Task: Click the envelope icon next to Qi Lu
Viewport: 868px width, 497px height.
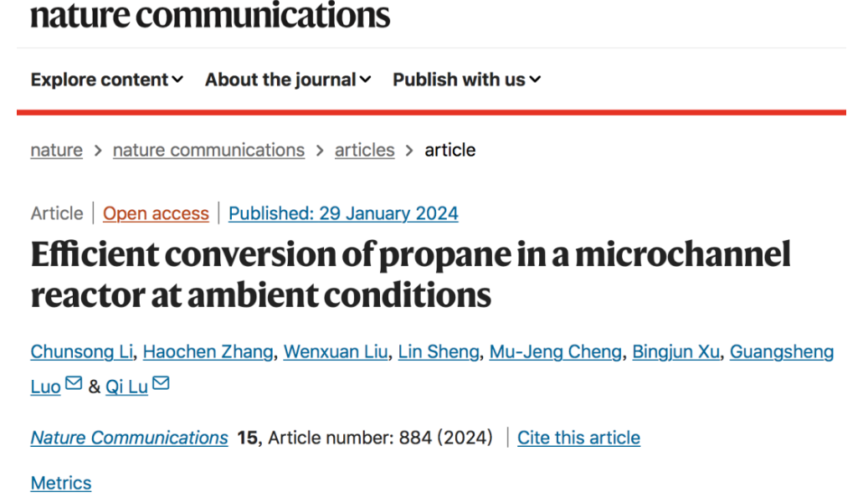Action: (x=161, y=383)
